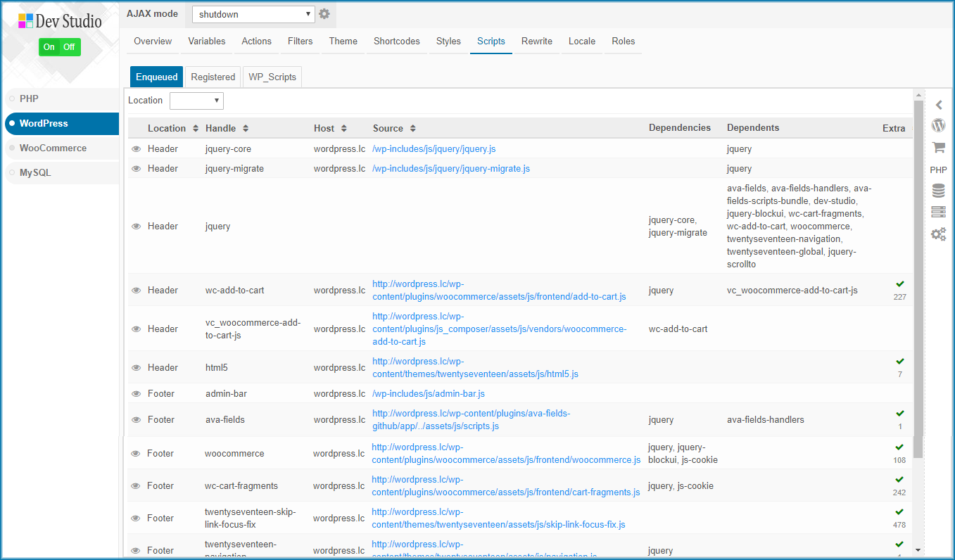Sort by the Host column header
The image size is (955, 560).
coord(331,128)
